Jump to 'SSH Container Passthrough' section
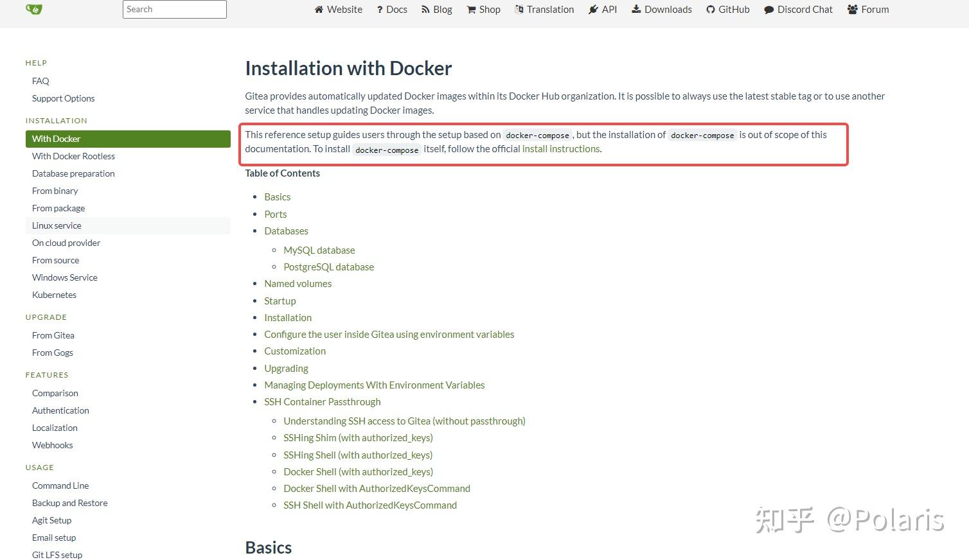 coord(322,401)
